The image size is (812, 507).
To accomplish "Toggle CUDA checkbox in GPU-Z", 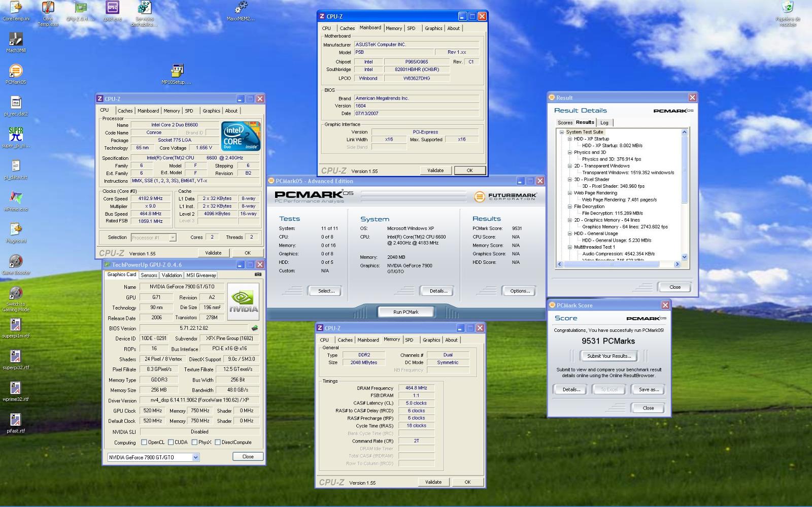I will (171, 442).
